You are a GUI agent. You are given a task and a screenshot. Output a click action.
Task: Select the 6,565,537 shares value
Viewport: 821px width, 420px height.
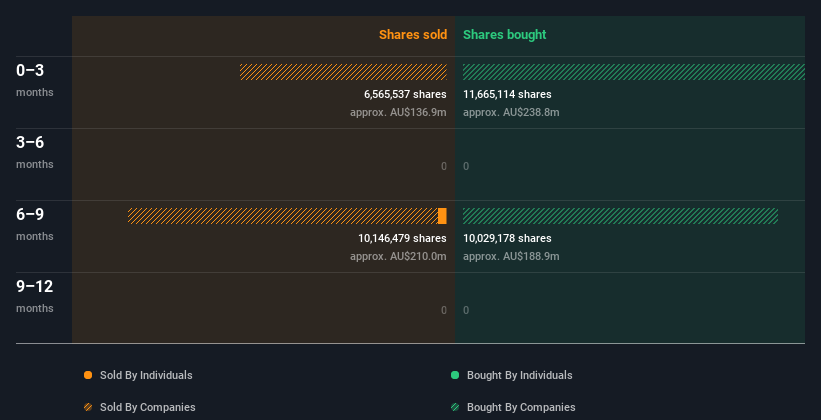tap(405, 94)
